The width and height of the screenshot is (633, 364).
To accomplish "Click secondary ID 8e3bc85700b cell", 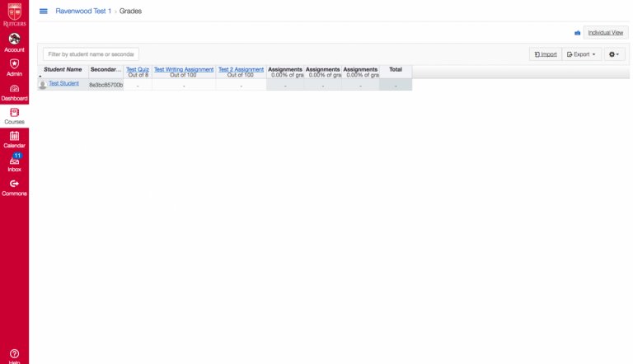I will [x=105, y=85].
